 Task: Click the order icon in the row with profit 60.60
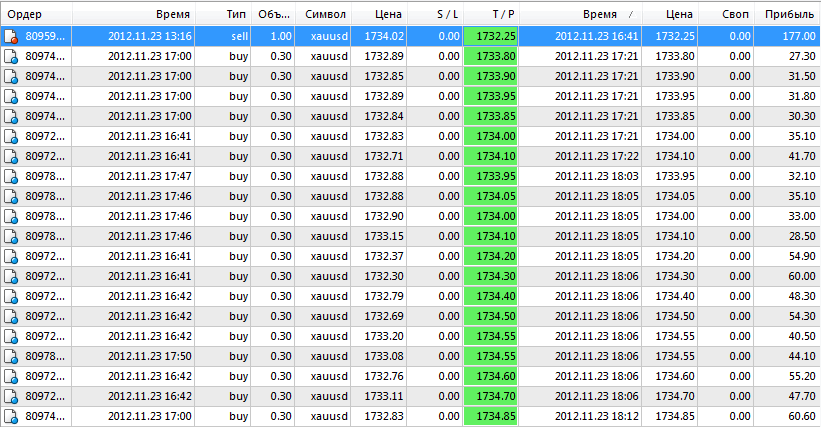tap(11, 417)
